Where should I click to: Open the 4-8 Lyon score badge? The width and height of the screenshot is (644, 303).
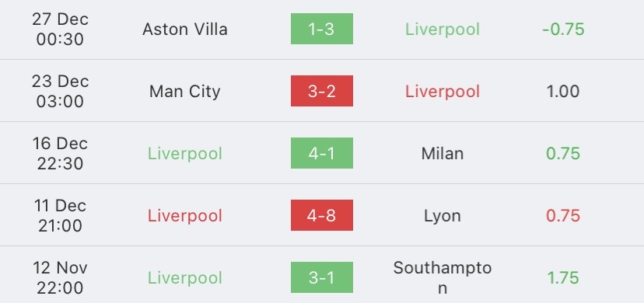[321, 215]
